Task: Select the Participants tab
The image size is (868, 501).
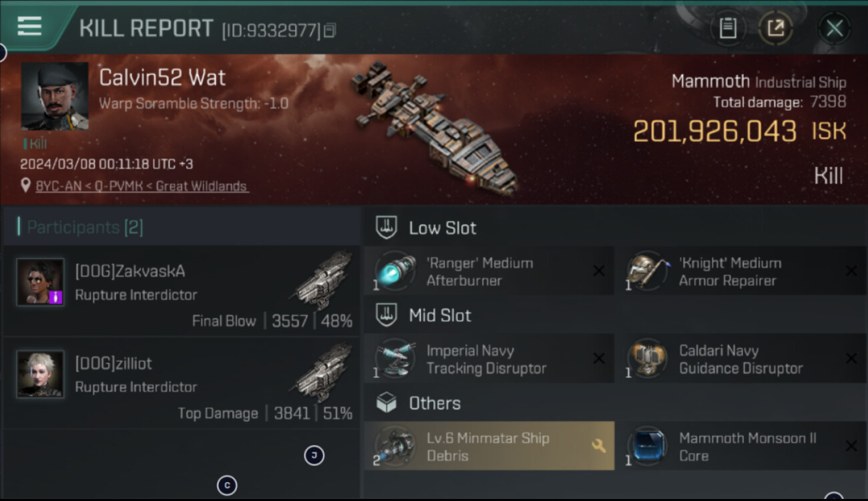Action: coord(85,227)
